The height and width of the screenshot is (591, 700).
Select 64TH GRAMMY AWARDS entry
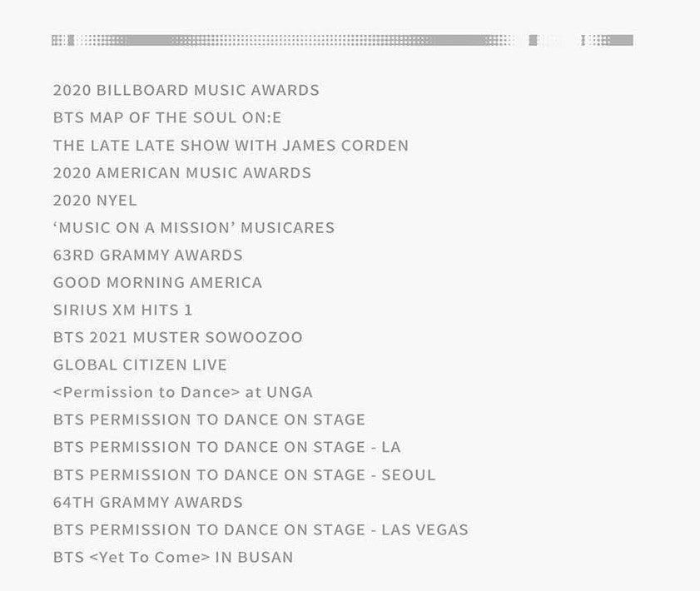click(x=148, y=503)
